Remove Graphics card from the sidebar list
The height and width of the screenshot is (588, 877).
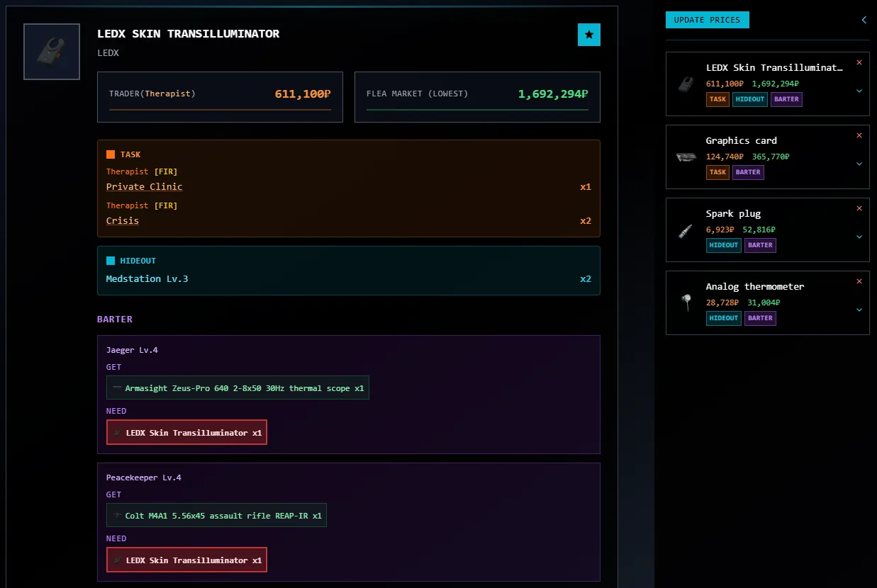click(859, 135)
